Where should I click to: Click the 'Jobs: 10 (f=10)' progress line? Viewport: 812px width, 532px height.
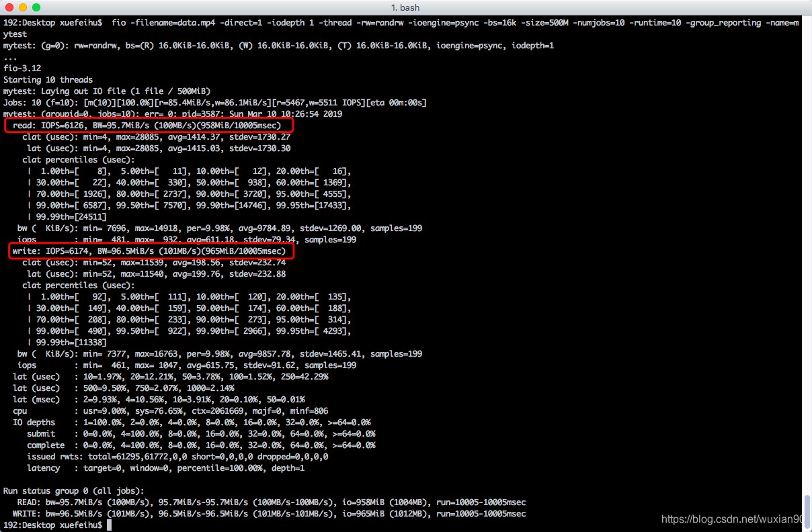tap(214, 103)
